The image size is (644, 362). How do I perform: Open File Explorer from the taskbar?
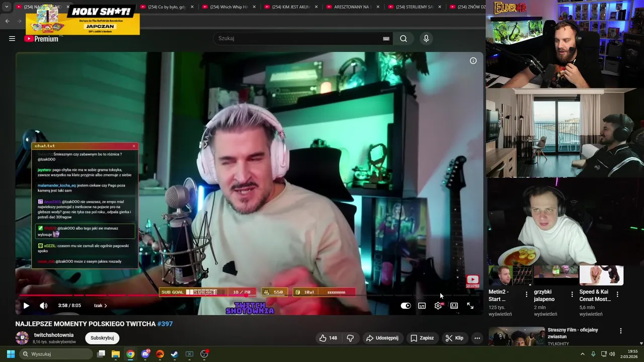[x=116, y=354]
